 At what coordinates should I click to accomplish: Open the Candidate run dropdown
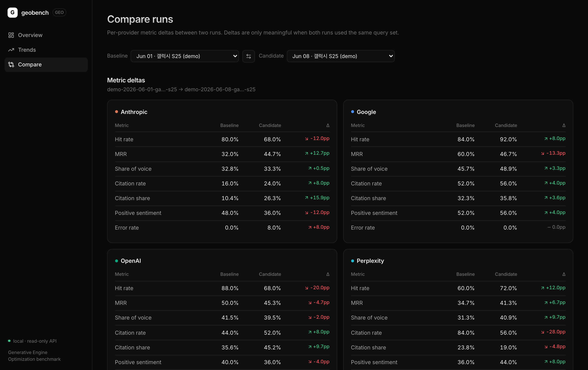tap(341, 56)
